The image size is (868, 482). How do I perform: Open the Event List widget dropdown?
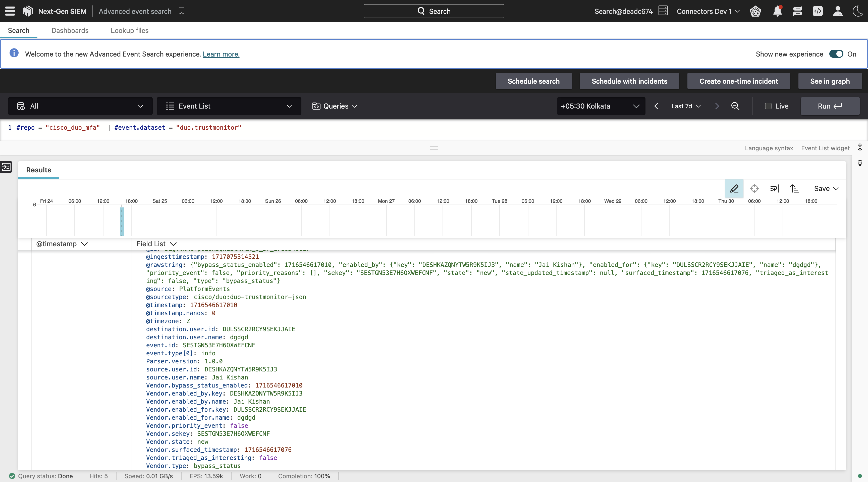point(229,106)
